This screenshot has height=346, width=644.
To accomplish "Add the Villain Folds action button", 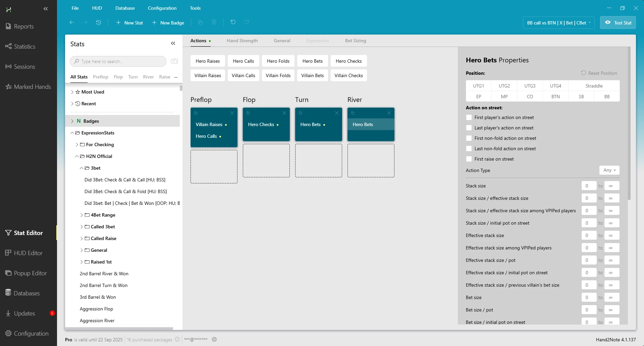I will [278, 75].
